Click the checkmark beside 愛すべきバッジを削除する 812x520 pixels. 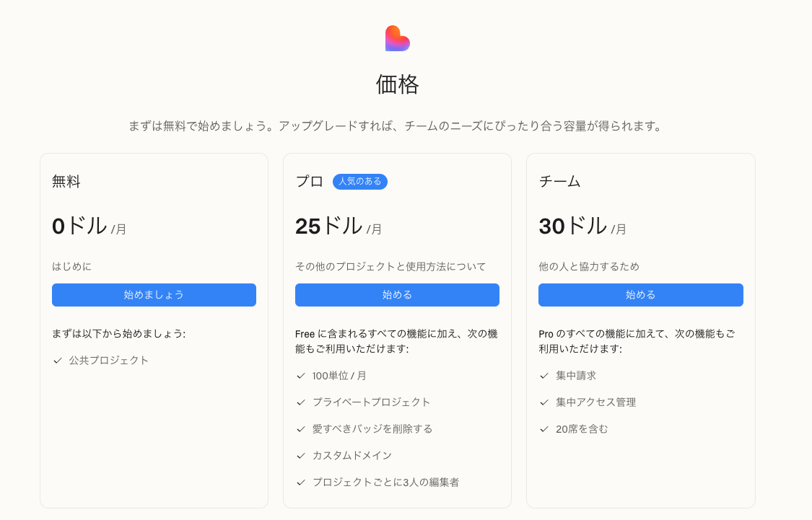pyautogui.click(x=301, y=429)
